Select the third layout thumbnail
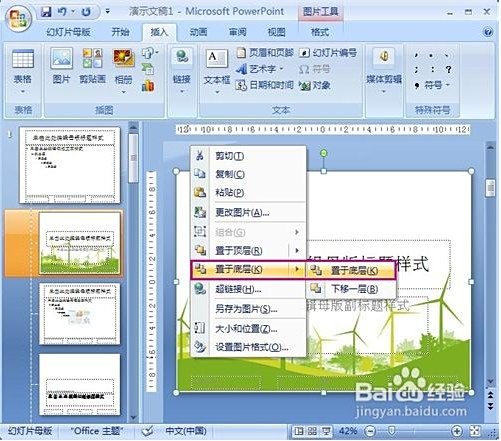501x441 pixels. pyautogui.click(x=79, y=314)
